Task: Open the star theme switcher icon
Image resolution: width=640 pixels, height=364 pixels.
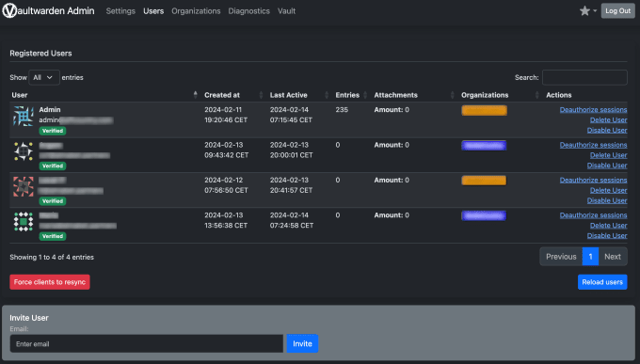Action: 584,11
